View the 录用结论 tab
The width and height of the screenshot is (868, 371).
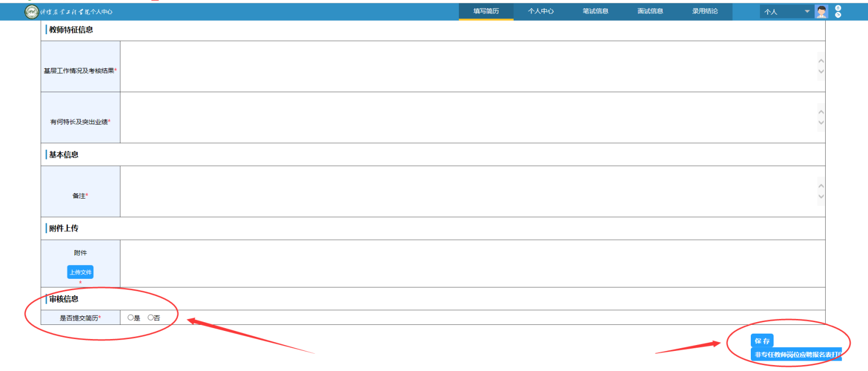coord(705,11)
